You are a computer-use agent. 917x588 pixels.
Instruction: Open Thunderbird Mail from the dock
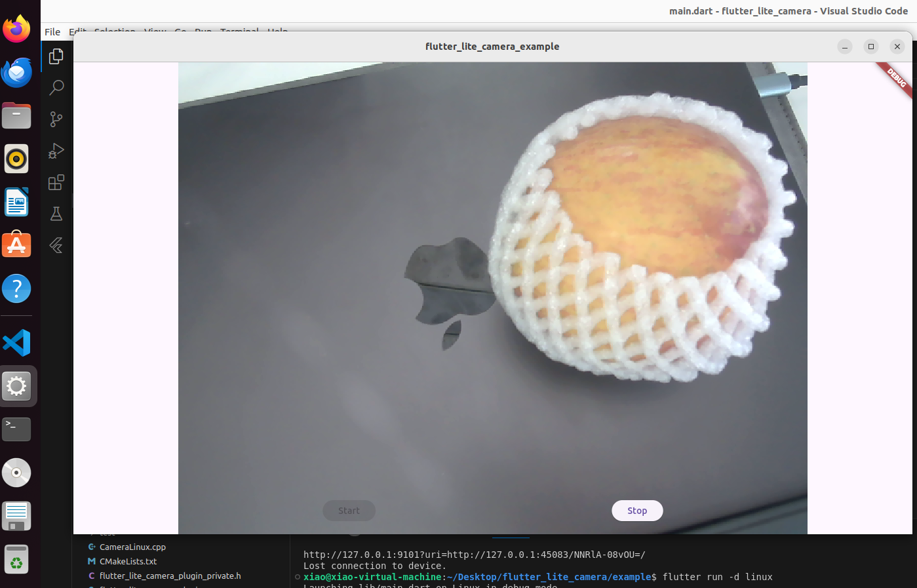click(16, 73)
